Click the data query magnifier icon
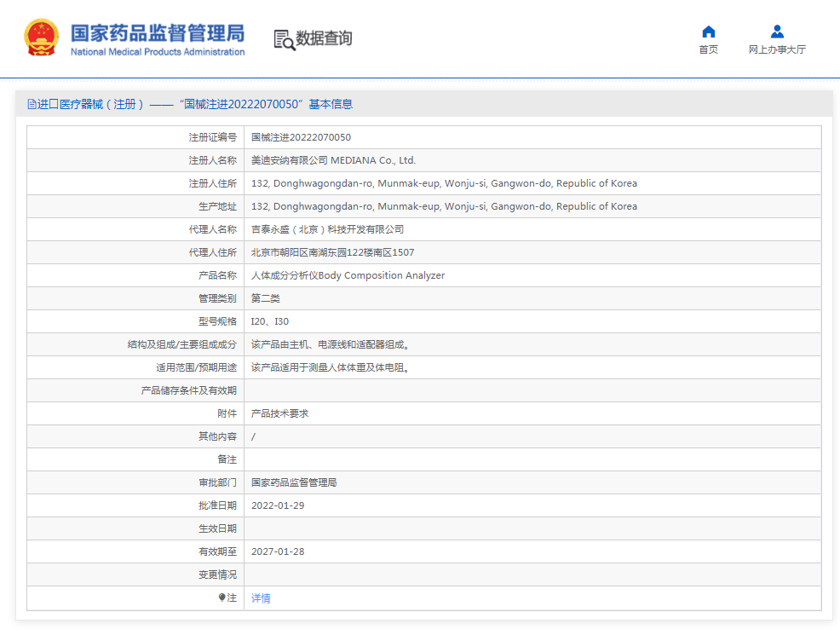Viewport: 840px width, 635px height. [284, 39]
